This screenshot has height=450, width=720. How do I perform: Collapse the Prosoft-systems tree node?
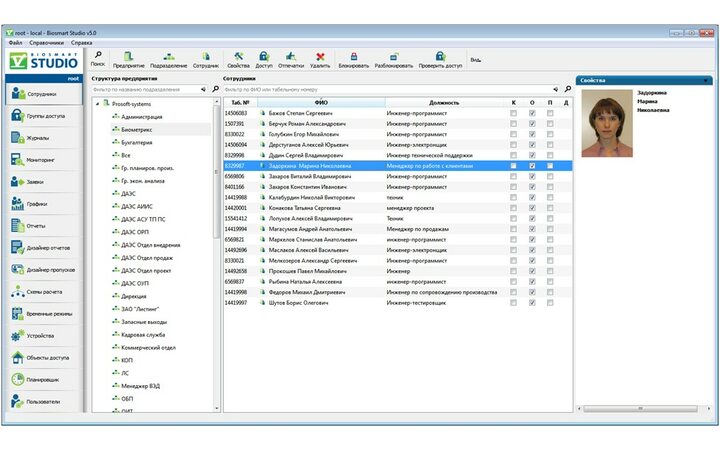97,103
